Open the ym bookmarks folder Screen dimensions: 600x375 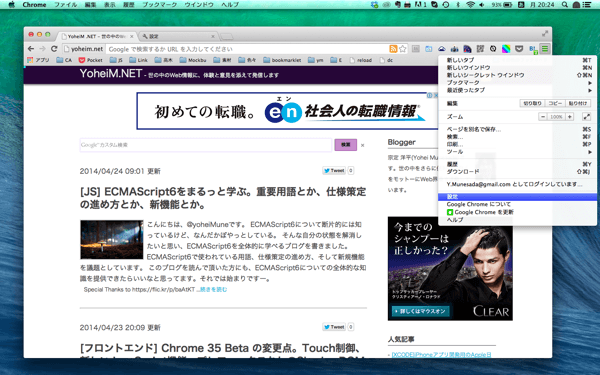click(x=316, y=60)
